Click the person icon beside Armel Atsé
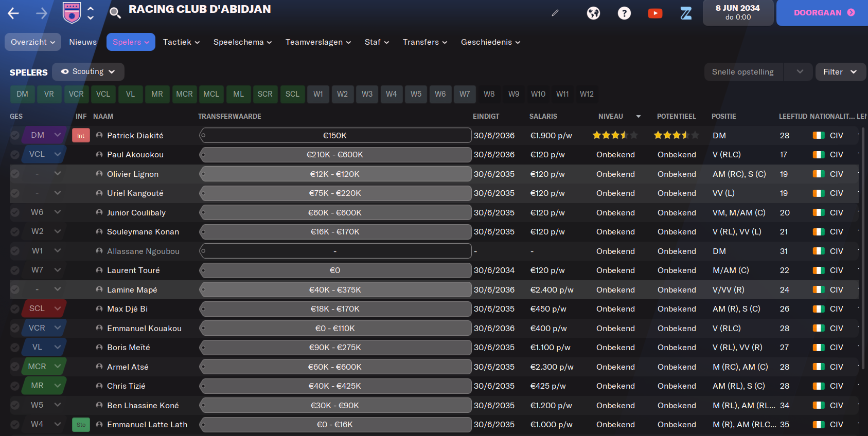This screenshot has height=436, width=868. pyautogui.click(x=99, y=367)
